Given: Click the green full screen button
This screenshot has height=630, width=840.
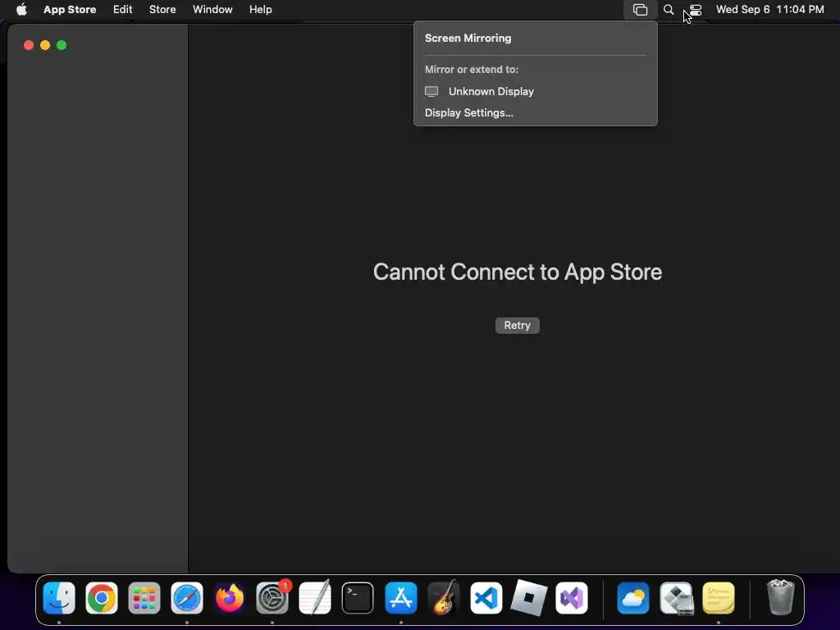Looking at the screenshot, I should (x=62, y=46).
